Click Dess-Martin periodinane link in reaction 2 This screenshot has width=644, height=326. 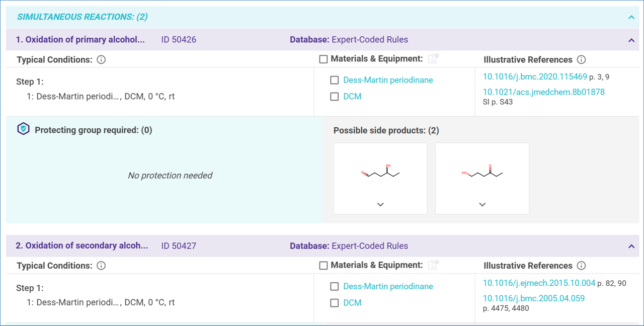click(388, 286)
